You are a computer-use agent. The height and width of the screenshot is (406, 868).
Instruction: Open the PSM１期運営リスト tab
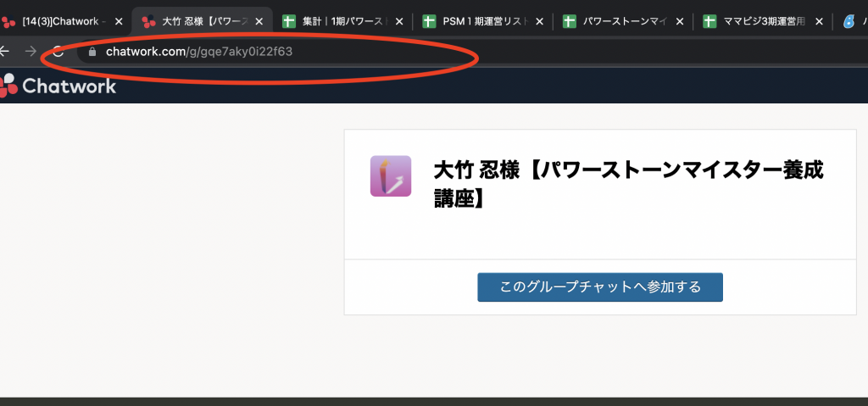(x=484, y=21)
